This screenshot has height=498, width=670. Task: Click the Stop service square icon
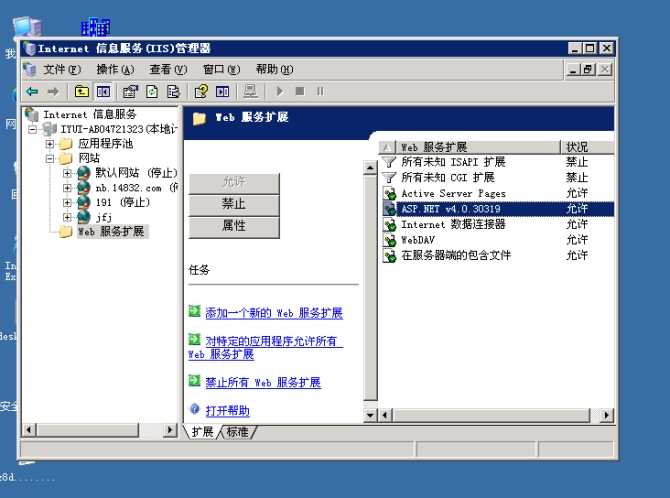[x=300, y=91]
